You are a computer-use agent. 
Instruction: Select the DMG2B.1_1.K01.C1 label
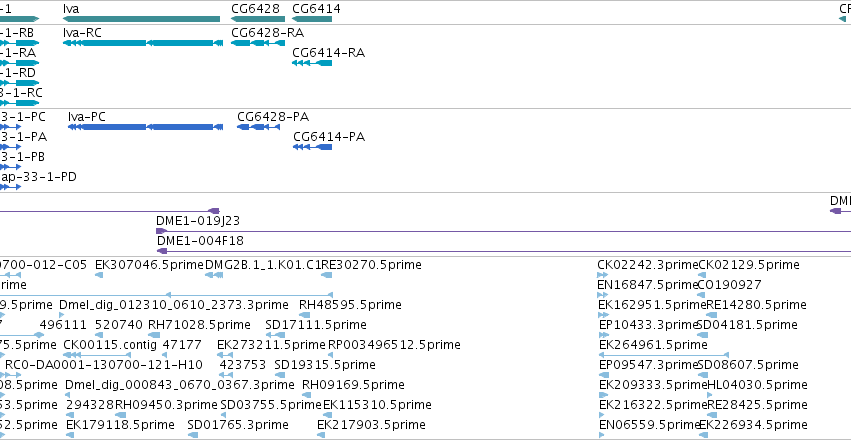(263, 265)
